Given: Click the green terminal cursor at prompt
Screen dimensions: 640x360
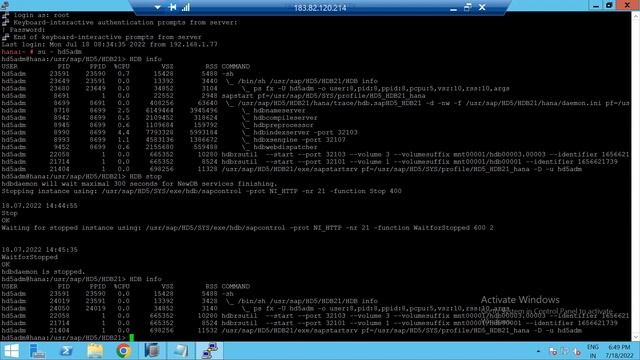Looking at the screenshot, I should [x=131, y=338].
